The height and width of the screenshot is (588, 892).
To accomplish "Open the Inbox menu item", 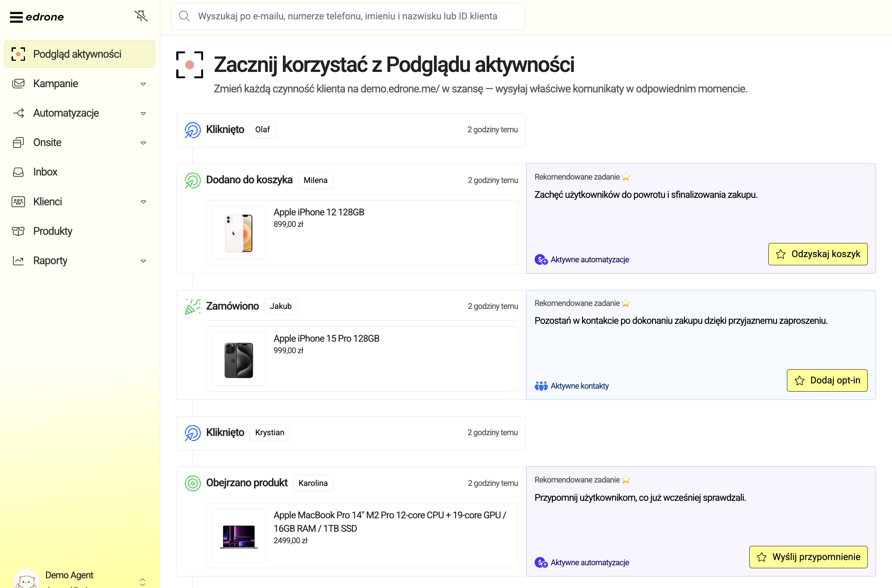I will (x=79, y=172).
